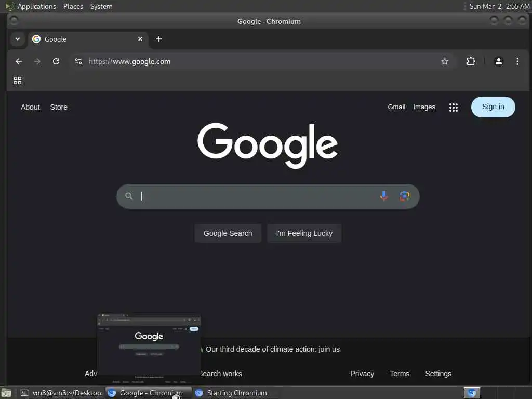532x399 pixels.
Task: Open the Privacy footer link
Action: click(x=362, y=374)
